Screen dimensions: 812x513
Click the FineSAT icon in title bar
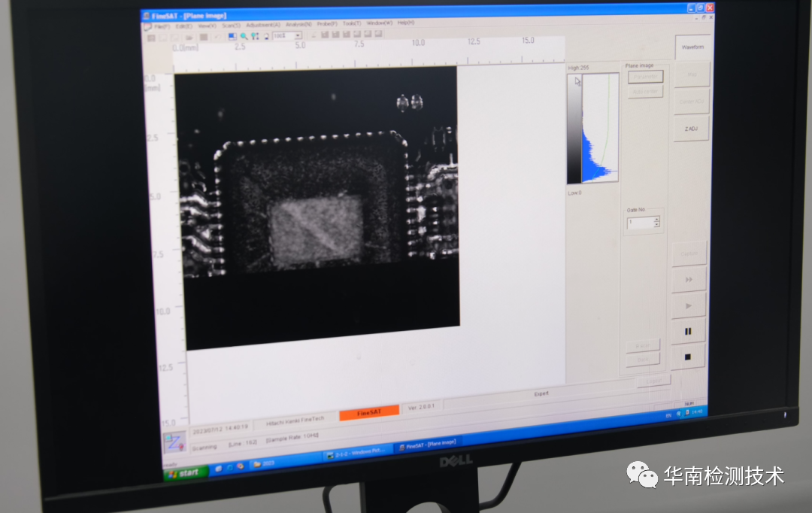pos(147,15)
